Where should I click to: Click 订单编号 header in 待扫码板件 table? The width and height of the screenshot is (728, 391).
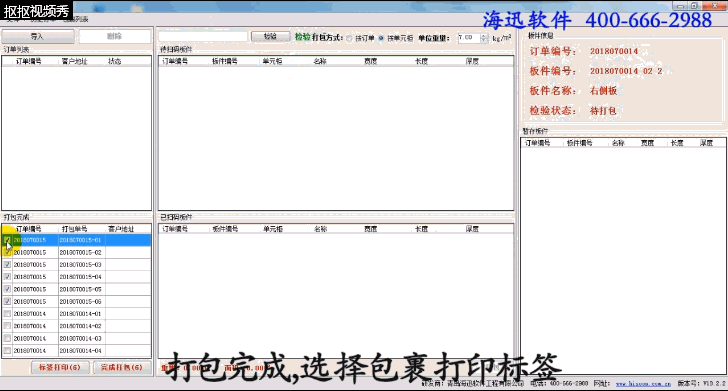175,61
